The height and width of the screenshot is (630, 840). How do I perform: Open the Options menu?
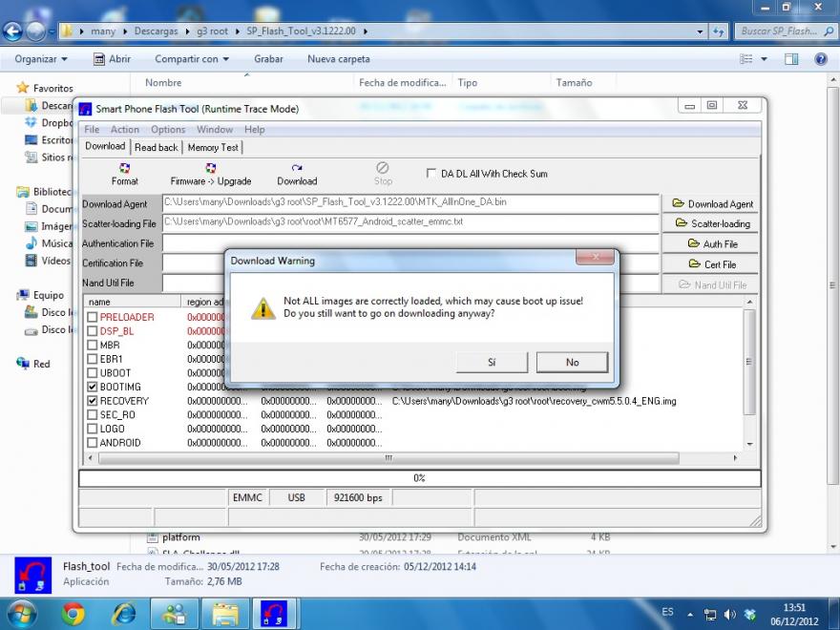[x=168, y=129]
